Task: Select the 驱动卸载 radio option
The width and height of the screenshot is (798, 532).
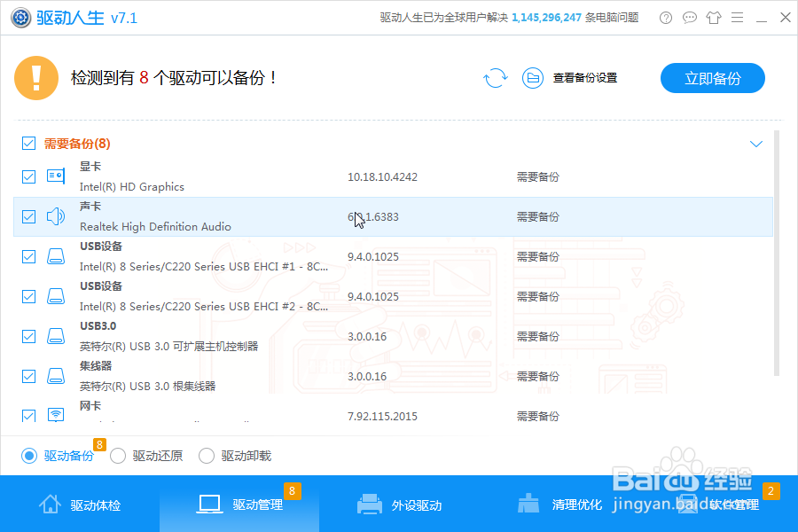Action: coord(207,456)
